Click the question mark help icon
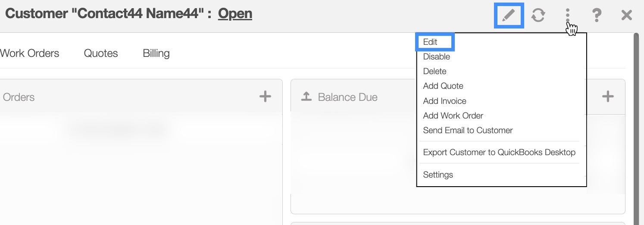644x225 pixels. pos(597,16)
